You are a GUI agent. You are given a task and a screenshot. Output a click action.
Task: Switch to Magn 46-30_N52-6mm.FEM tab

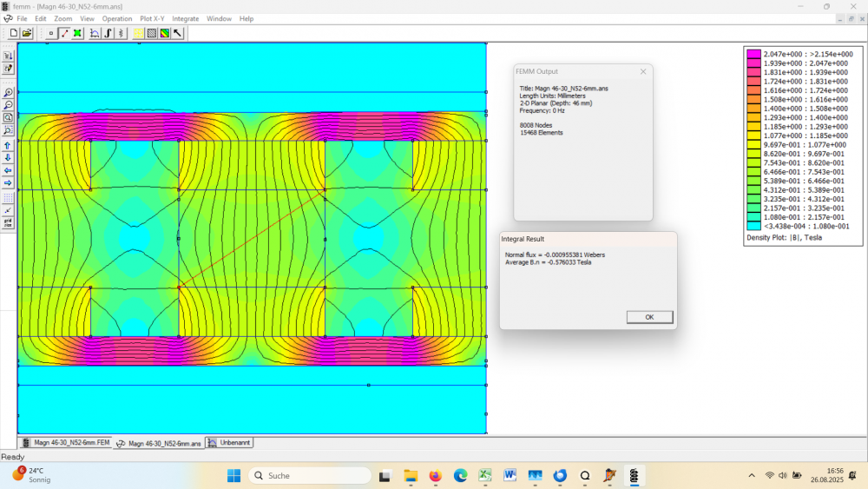click(x=66, y=443)
